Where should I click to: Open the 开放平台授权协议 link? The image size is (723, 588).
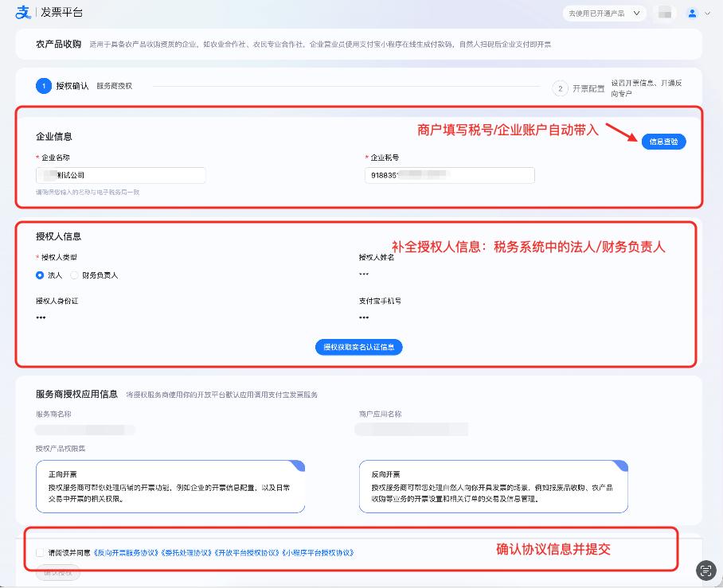[x=247, y=552]
